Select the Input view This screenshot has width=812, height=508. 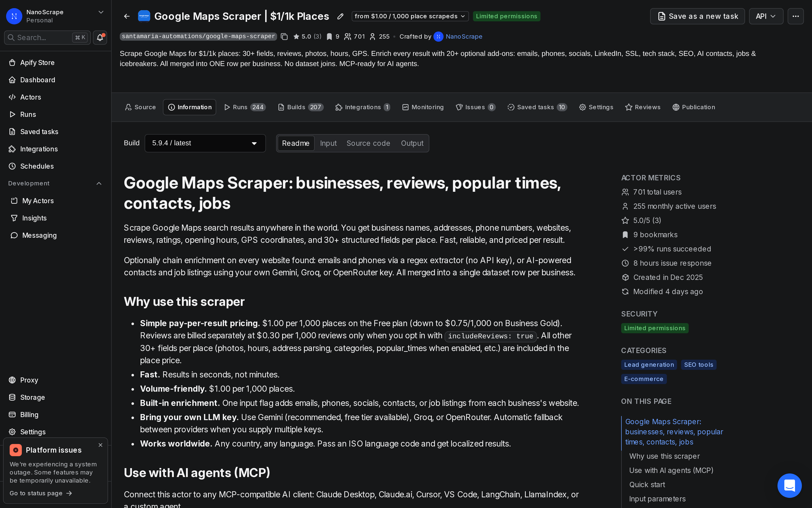328,143
